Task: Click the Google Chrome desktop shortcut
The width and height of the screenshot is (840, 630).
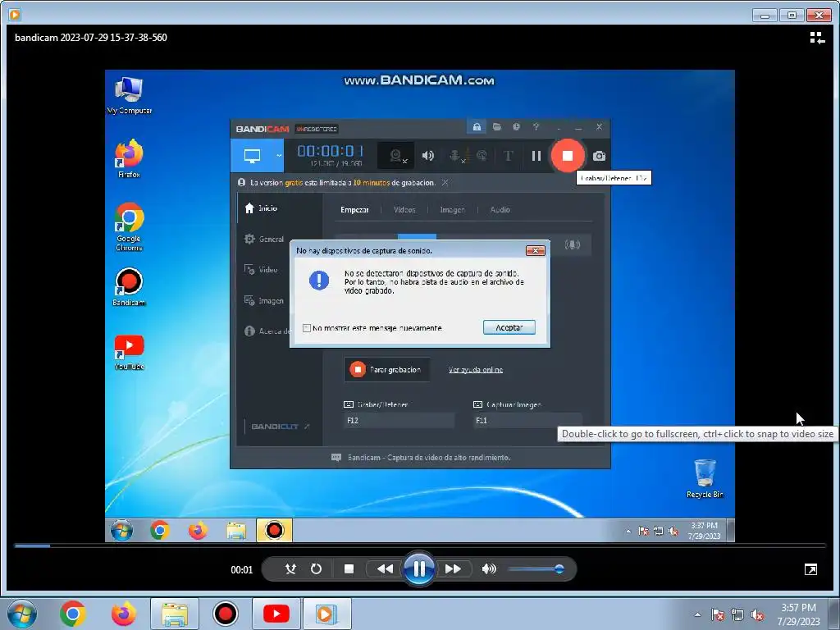Action: click(x=129, y=226)
